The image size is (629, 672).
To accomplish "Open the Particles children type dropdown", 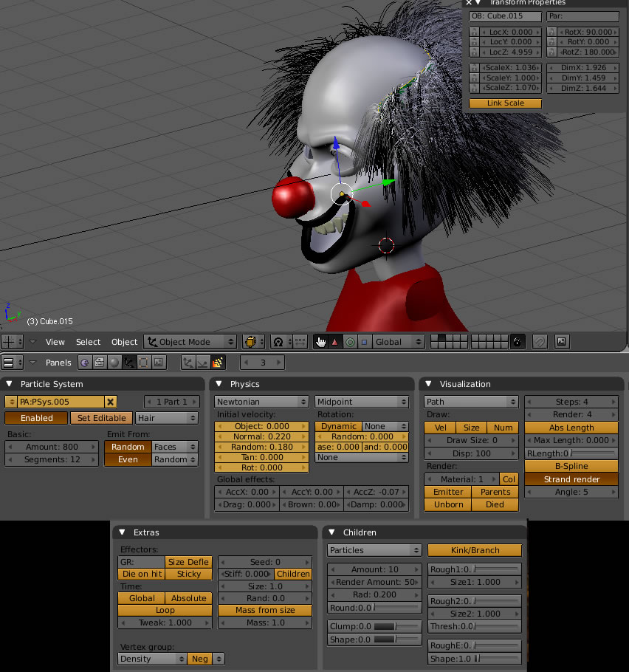I will [374, 550].
